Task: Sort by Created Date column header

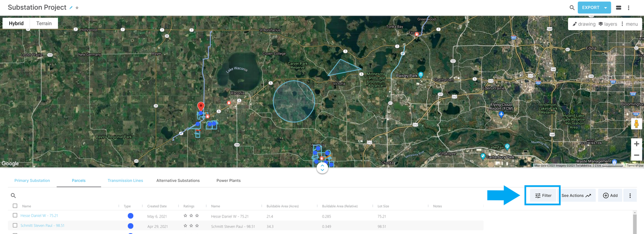Action: pyautogui.click(x=157, y=206)
